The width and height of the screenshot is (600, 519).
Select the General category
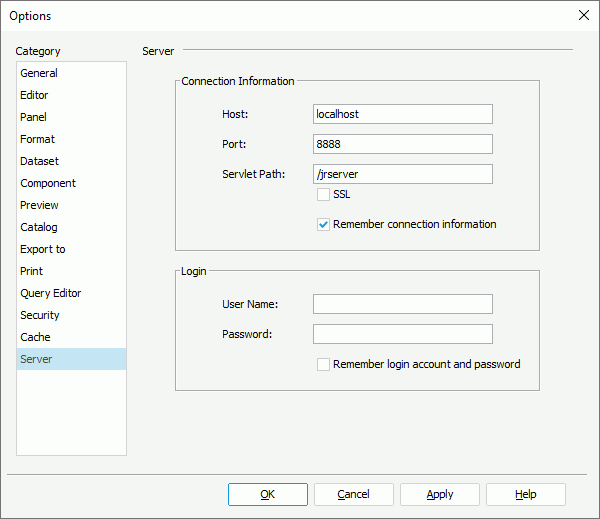(x=71, y=73)
